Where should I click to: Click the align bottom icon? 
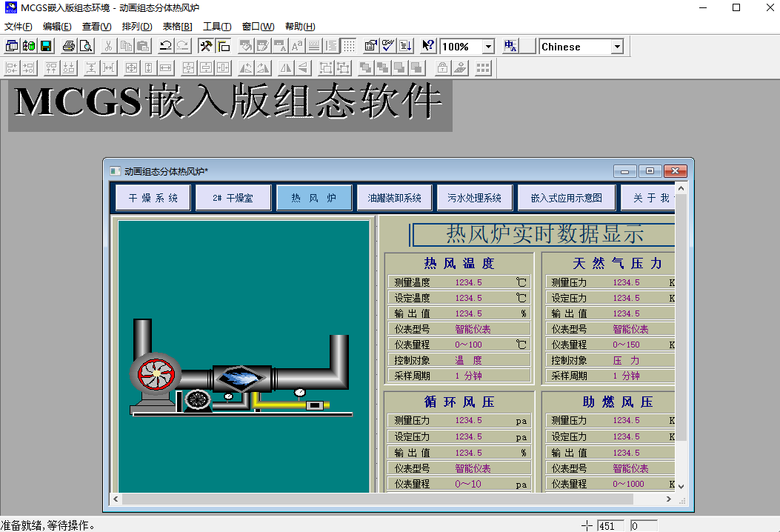(x=69, y=67)
